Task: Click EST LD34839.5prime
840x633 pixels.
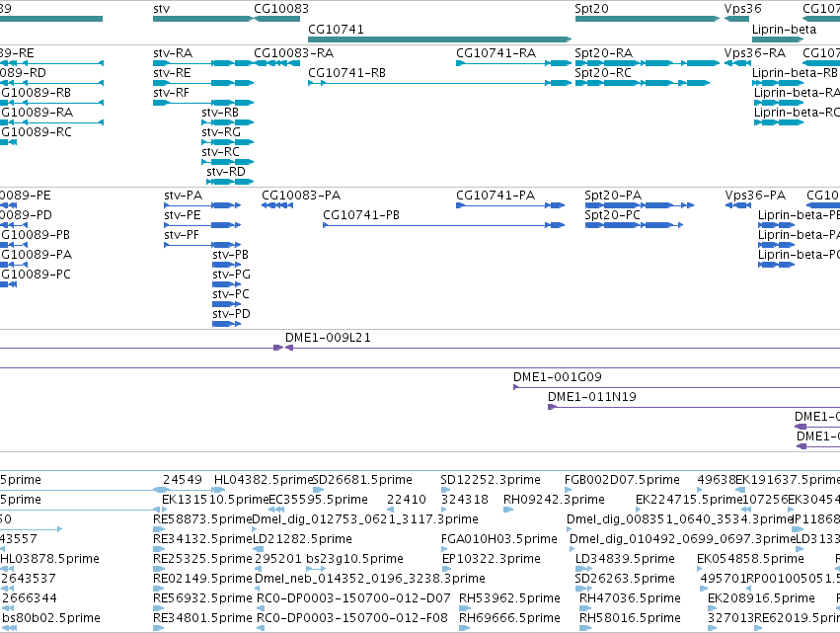Action: click(625, 559)
